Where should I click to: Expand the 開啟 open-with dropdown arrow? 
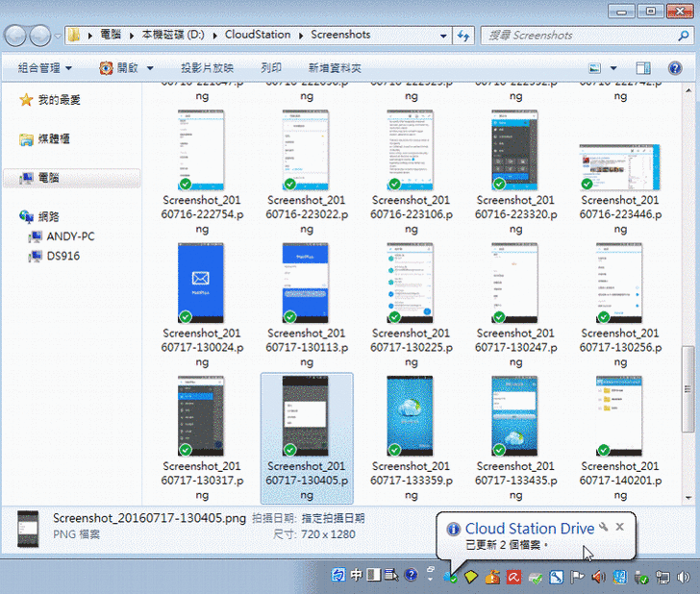tap(150, 68)
